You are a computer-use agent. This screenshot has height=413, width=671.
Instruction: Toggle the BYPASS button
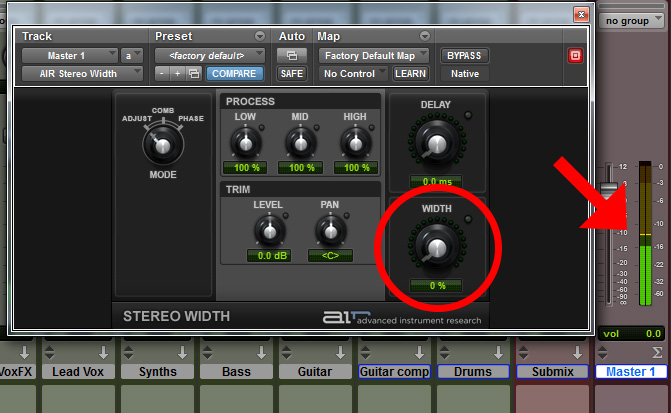(465, 55)
